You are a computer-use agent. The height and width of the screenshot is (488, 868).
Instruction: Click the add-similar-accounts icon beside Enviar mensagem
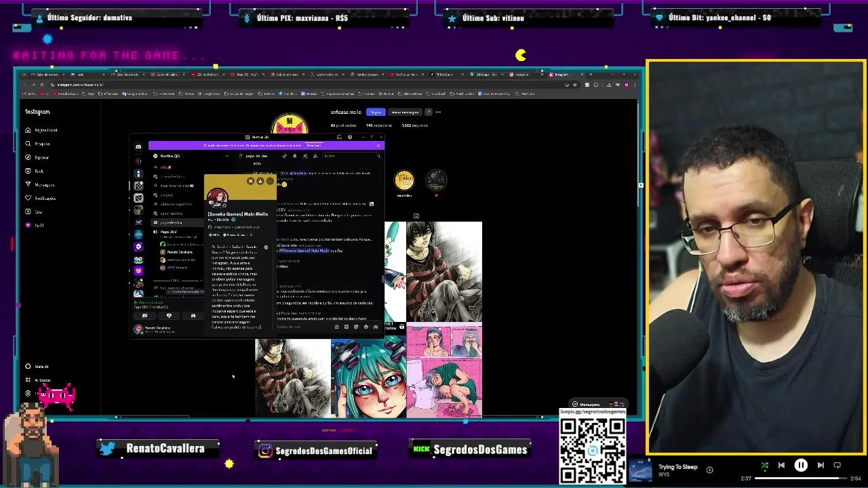click(428, 112)
